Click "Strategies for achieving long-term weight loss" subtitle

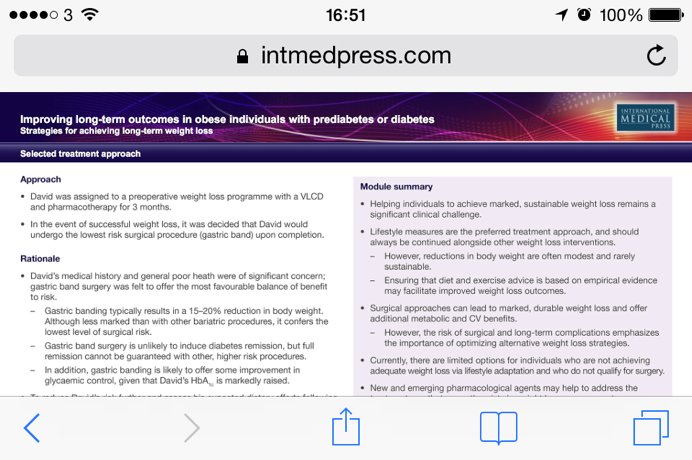click(x=116, y=131)
